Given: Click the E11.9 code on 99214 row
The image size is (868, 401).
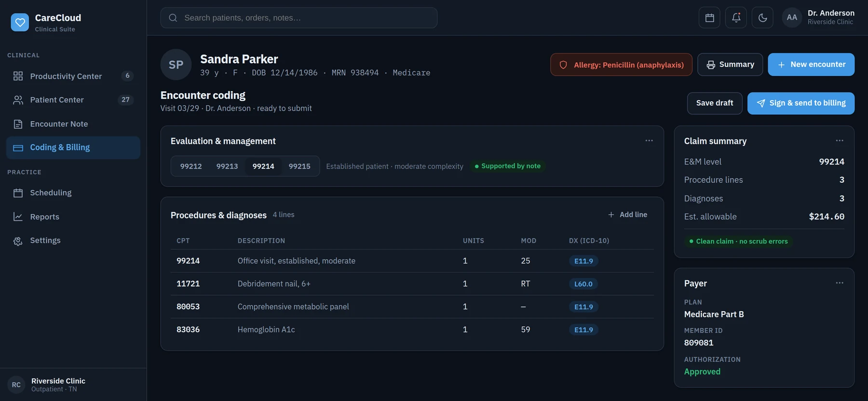Looking at the screenshot, I should (x=583, y=261).
